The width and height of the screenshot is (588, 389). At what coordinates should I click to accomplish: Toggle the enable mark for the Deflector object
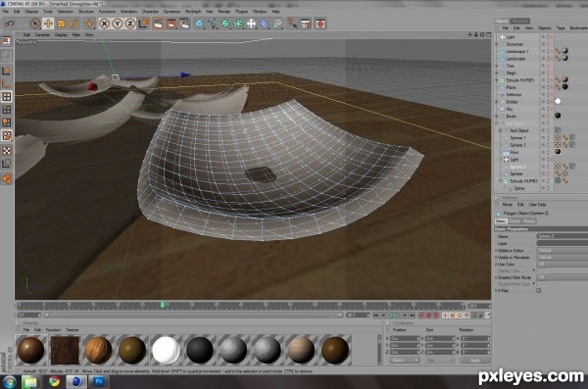click(x=551, y=94)
